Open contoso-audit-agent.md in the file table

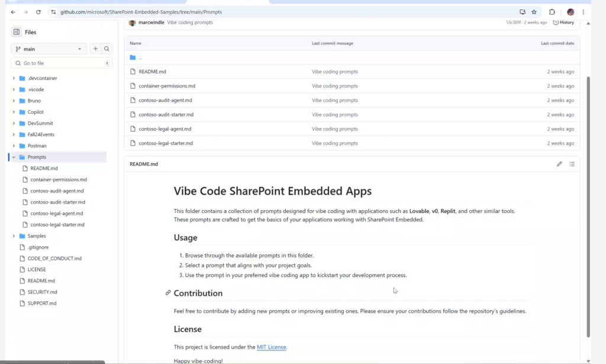pos(166,100)
